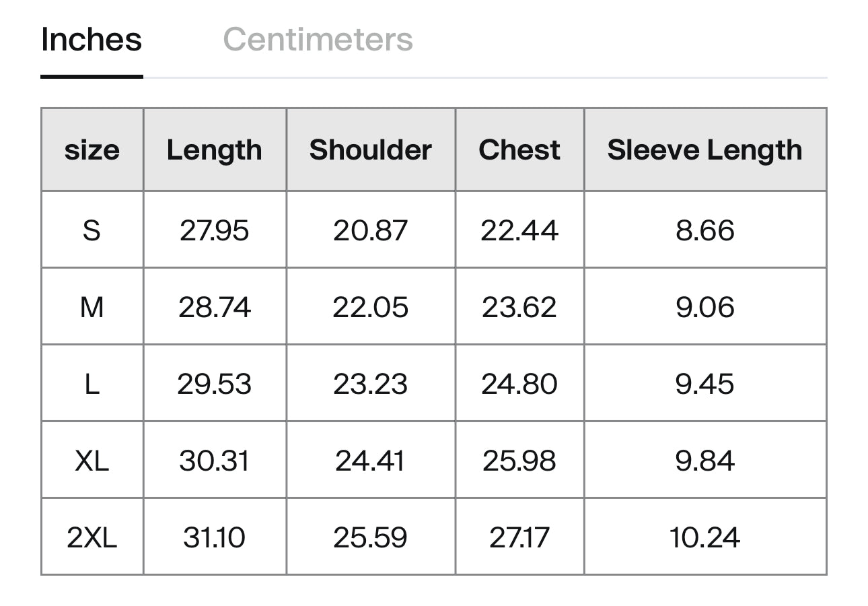
Task: Select the S size row label
Action: coord(92,230)
